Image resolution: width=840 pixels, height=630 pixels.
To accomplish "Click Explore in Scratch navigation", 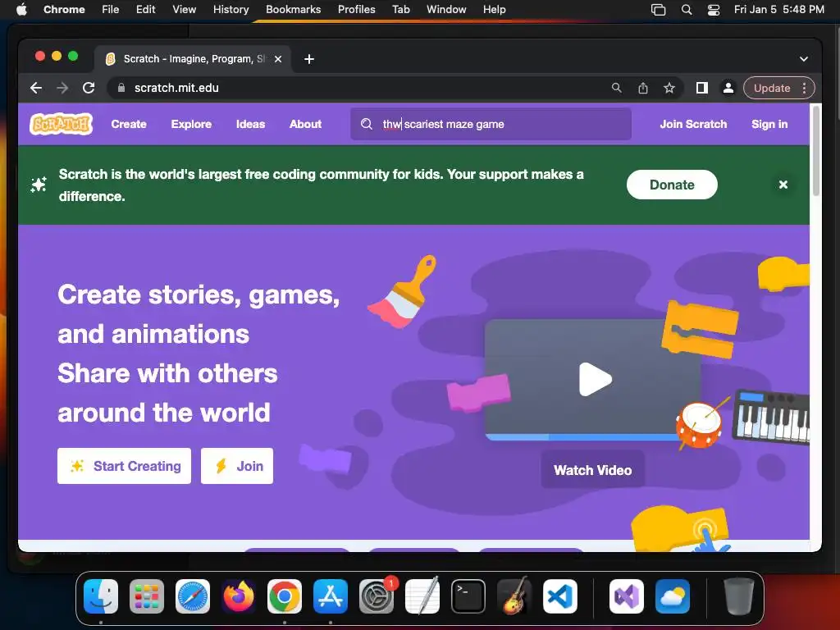I will click(191, 124).
